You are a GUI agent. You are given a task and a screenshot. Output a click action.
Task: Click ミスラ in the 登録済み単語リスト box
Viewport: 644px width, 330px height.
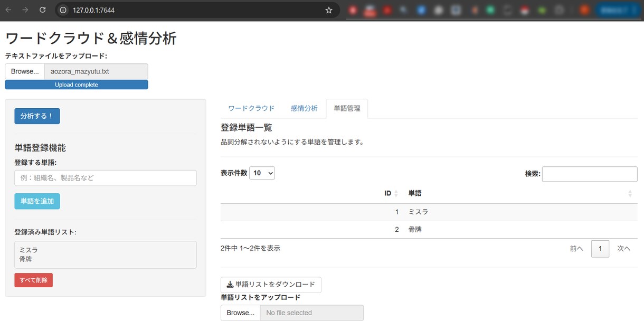click(29, 250)
